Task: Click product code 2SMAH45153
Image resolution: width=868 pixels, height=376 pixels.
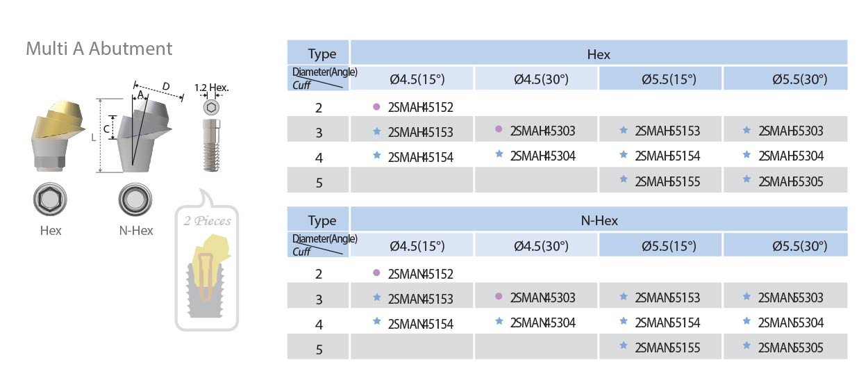Action: 420,132
